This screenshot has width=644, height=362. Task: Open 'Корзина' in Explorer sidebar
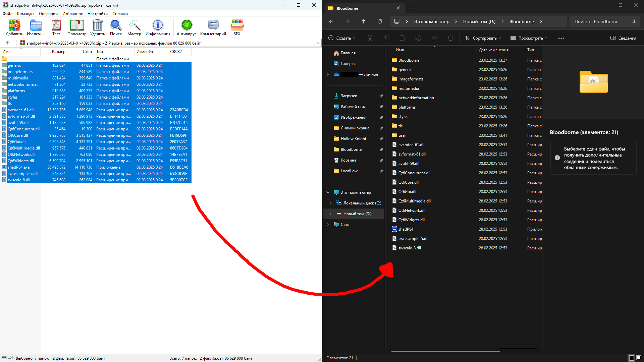coord(354,160)
